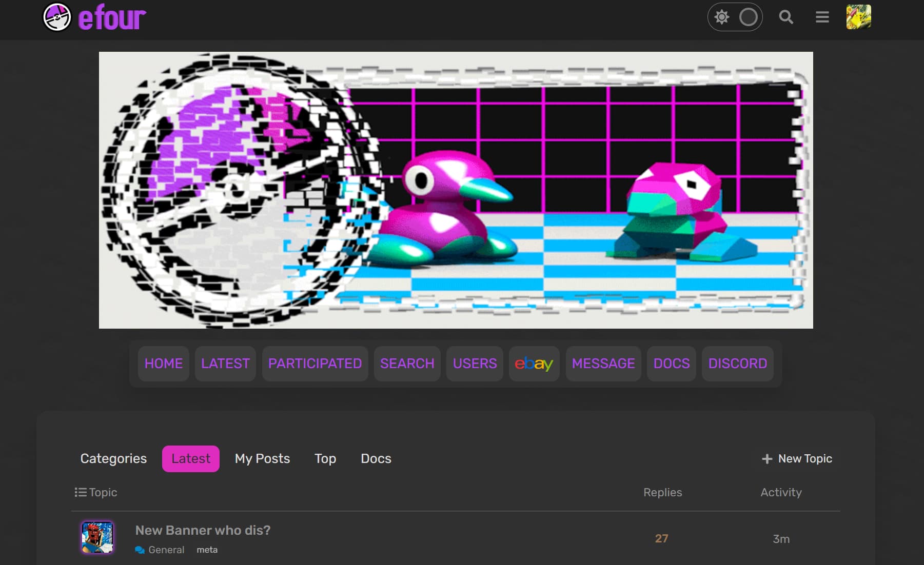This screenshot has width=924, height=565.
Task: Open the USERS nav button
Action: click(475, 364)
